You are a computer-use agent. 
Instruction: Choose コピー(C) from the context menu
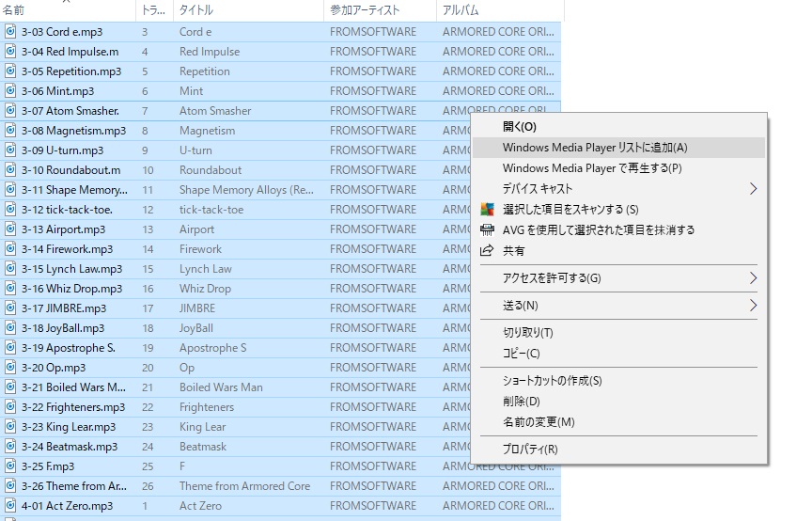(x=618, y=354)
